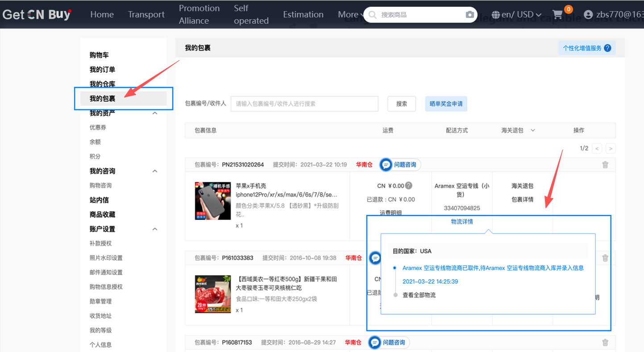Image resolution: width=644 pixels, height=352 pixels.
Task: Open the shopping cart icon
Action: 557,15
